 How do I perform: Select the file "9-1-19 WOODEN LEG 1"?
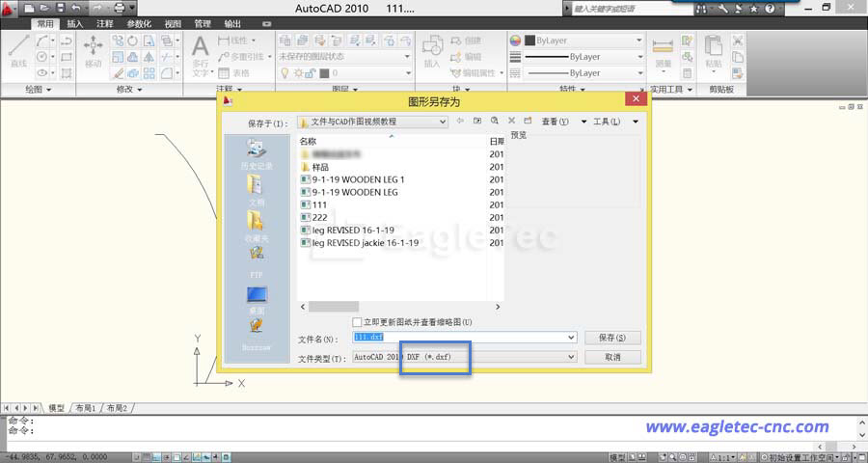coord(353,179)
